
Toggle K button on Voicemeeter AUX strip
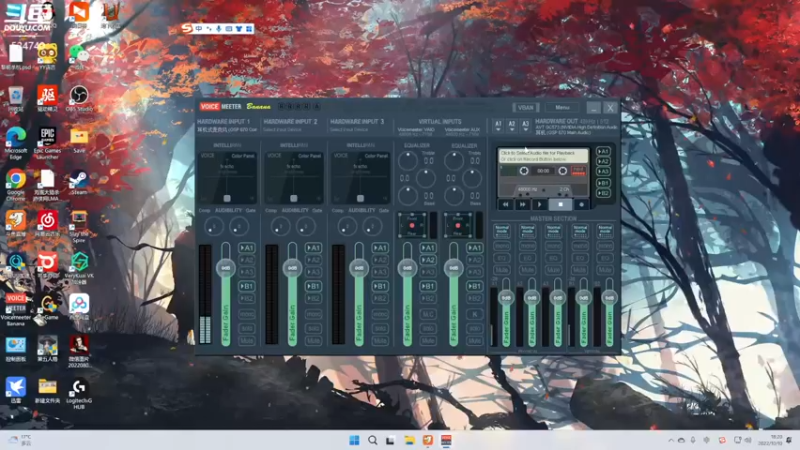tap(474, 314)
